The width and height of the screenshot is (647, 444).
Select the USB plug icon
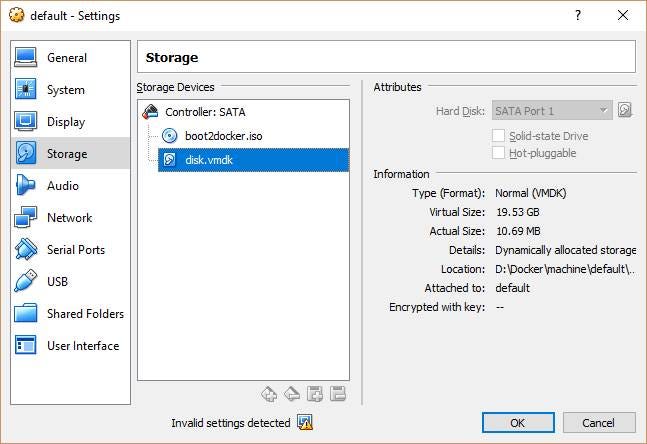tap(26, 281)
